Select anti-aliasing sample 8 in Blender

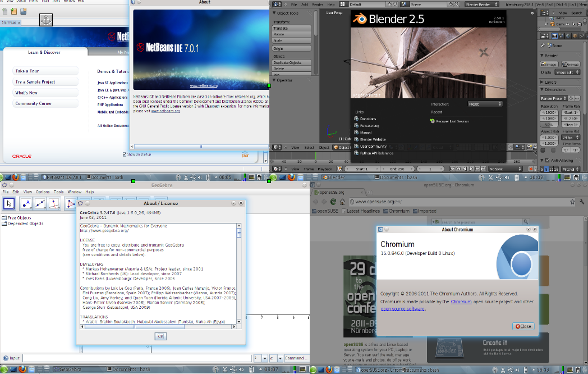pyautogui.click(x=546, y=170)
